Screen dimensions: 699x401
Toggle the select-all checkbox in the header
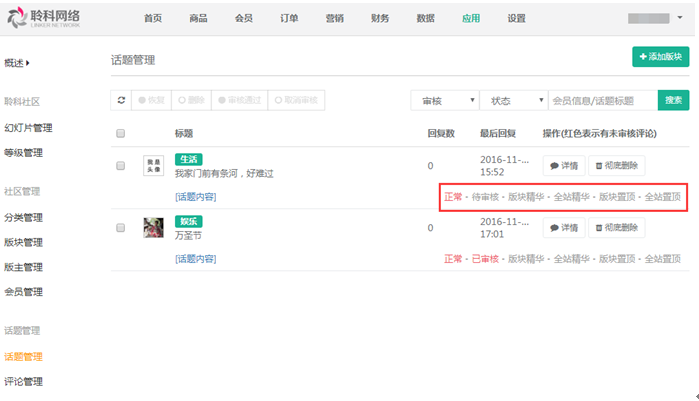pos(121,133)
